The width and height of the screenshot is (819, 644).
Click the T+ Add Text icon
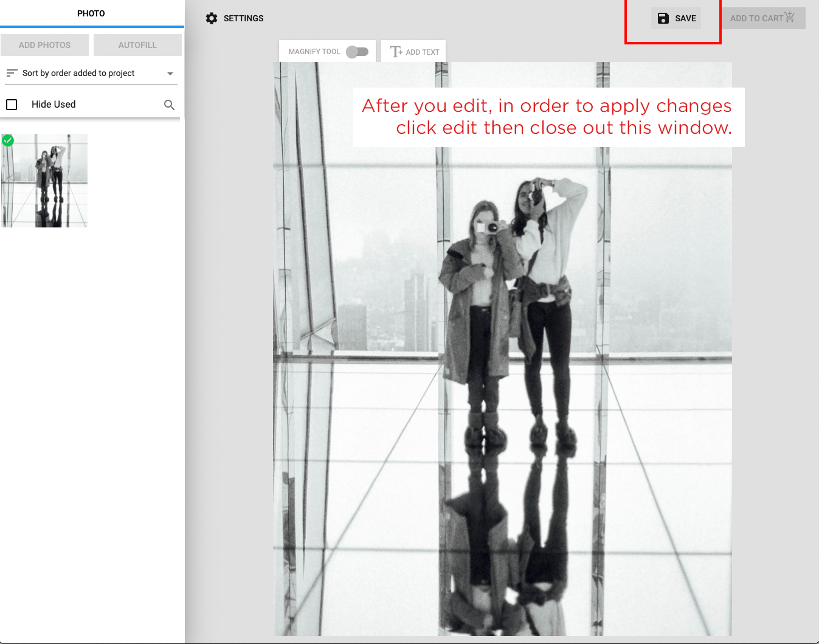[396, 52]
